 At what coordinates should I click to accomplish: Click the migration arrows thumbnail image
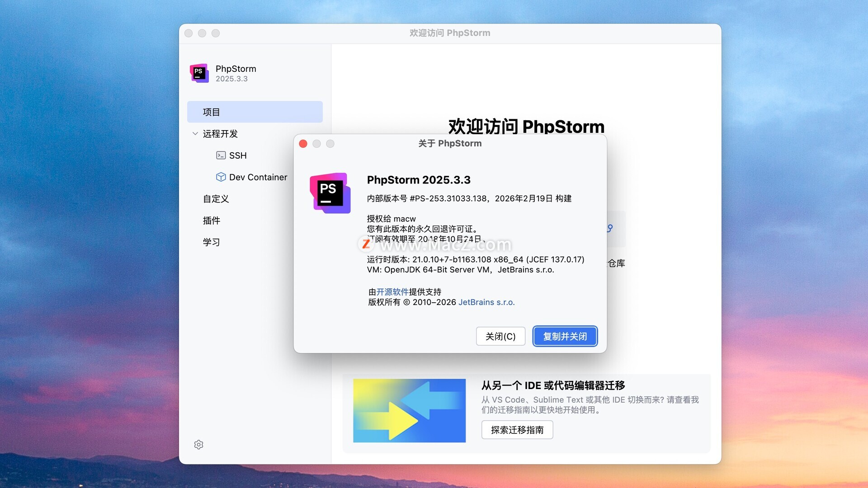pos(409,410)
